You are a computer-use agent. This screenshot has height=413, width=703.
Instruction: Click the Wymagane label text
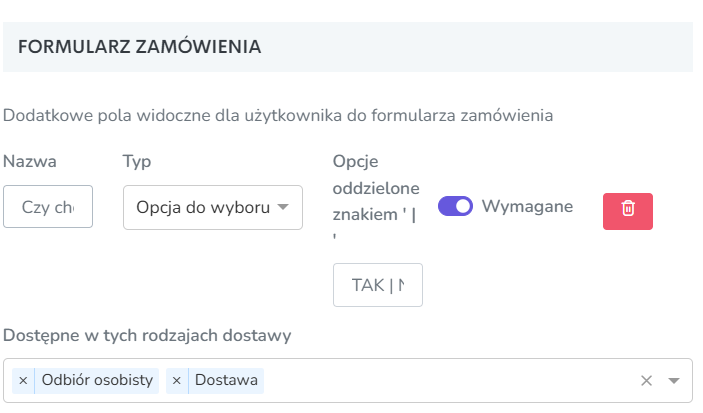527,206
